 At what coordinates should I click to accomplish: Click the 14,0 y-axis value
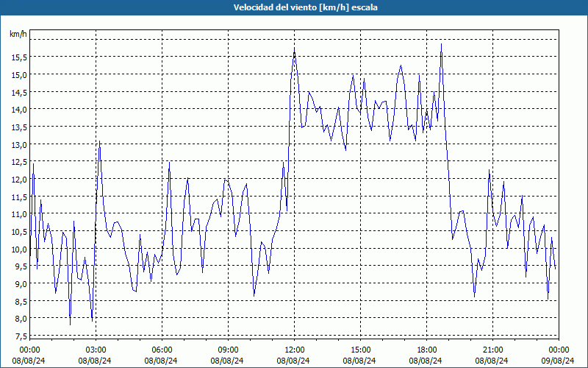click(19, 109)
